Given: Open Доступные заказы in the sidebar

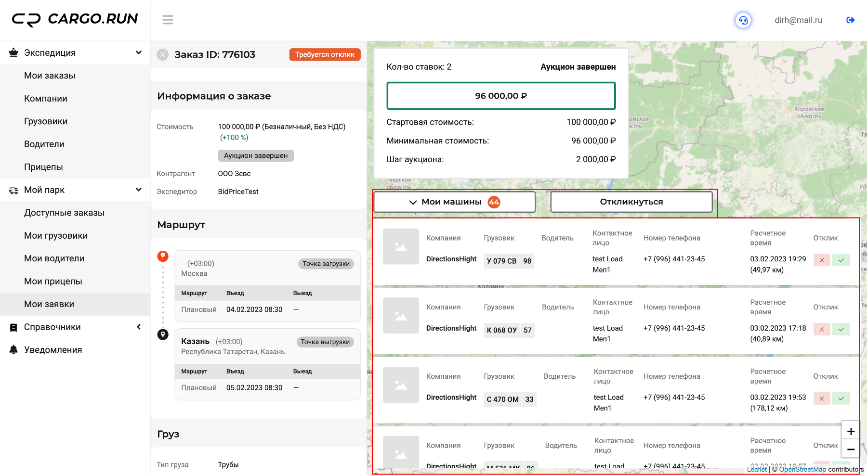Looking at the screenshot, I should coord(65,213).
